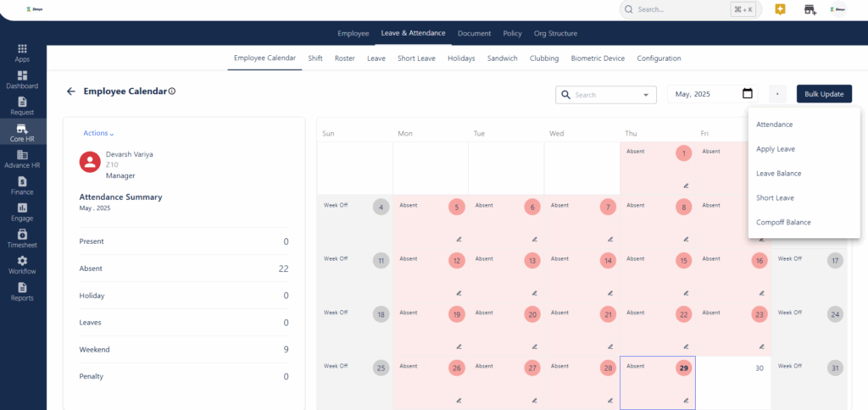The height and width of the screenshot is (410, 868).
Task: Select Attendance from the options menu
Action: (804, 125)
